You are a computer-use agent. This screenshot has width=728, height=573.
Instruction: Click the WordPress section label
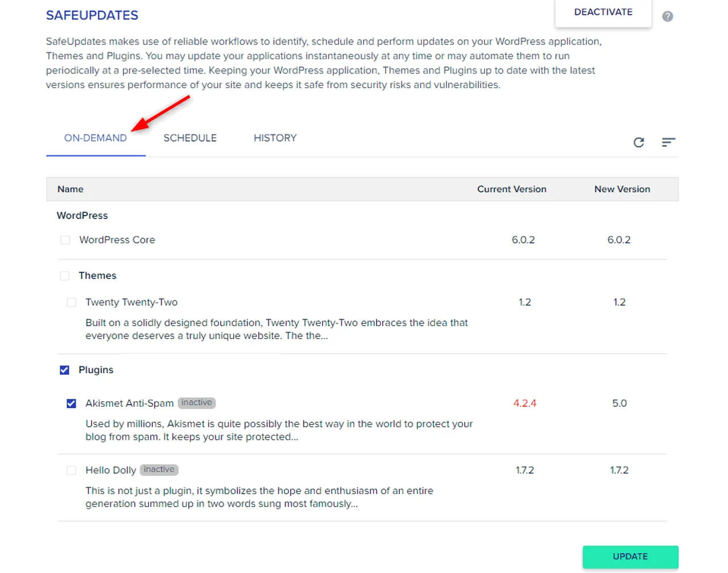click(82, 216)
